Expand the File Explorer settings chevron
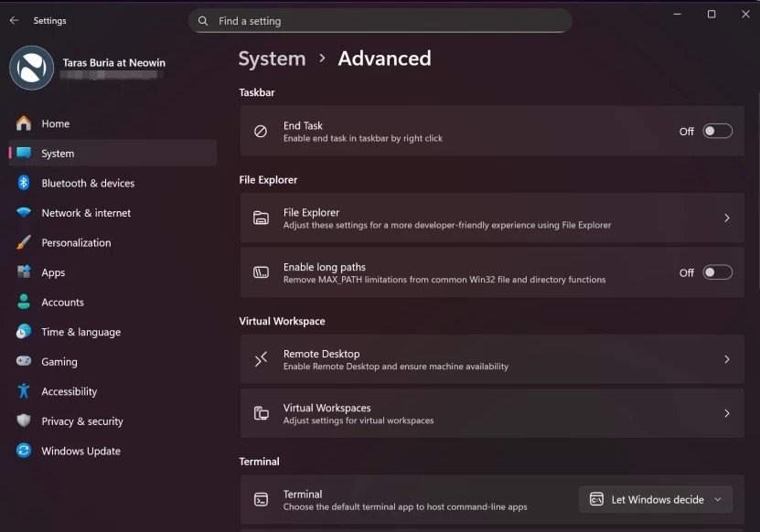The width and height of the screenshot is (760, 532). (726, 218)
